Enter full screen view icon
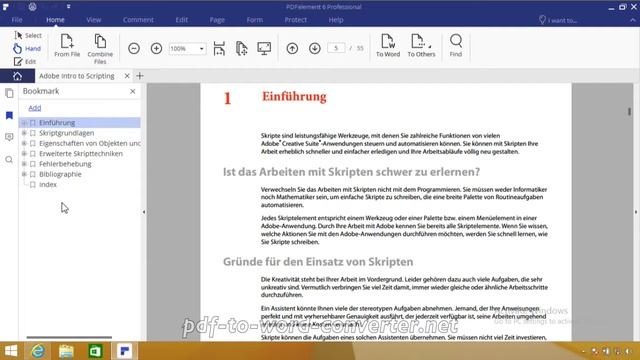The image size is (640, 360). pyautogui.click(x=264, y=48)
